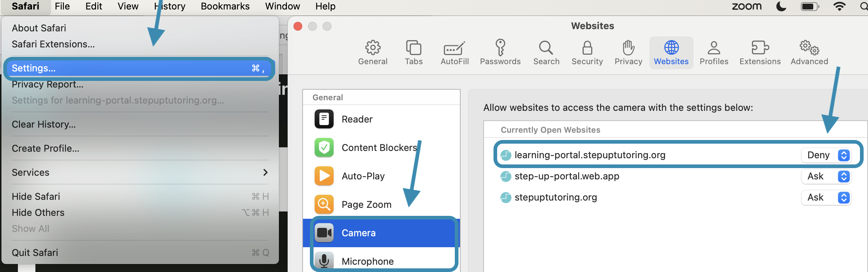This screenshot has height=272, width=868.
Task: Choose Privacy Report… menu item
Action: point(140,84)
